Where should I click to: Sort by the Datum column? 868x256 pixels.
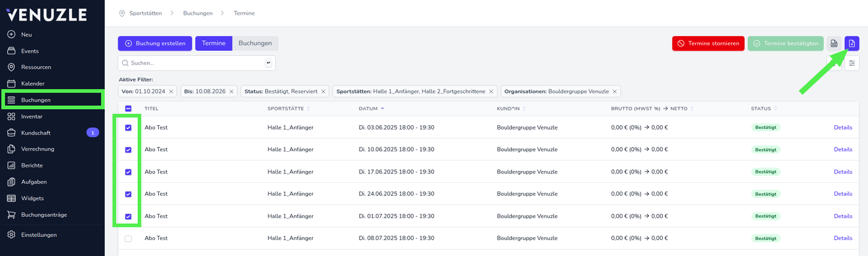[371, 108]
